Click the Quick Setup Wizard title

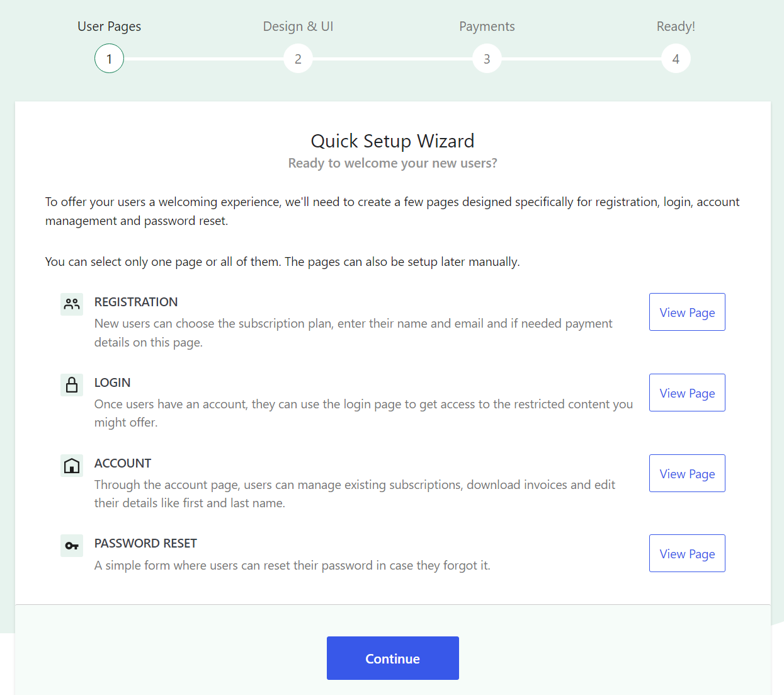pyautogui.click(x=392, y=141)
